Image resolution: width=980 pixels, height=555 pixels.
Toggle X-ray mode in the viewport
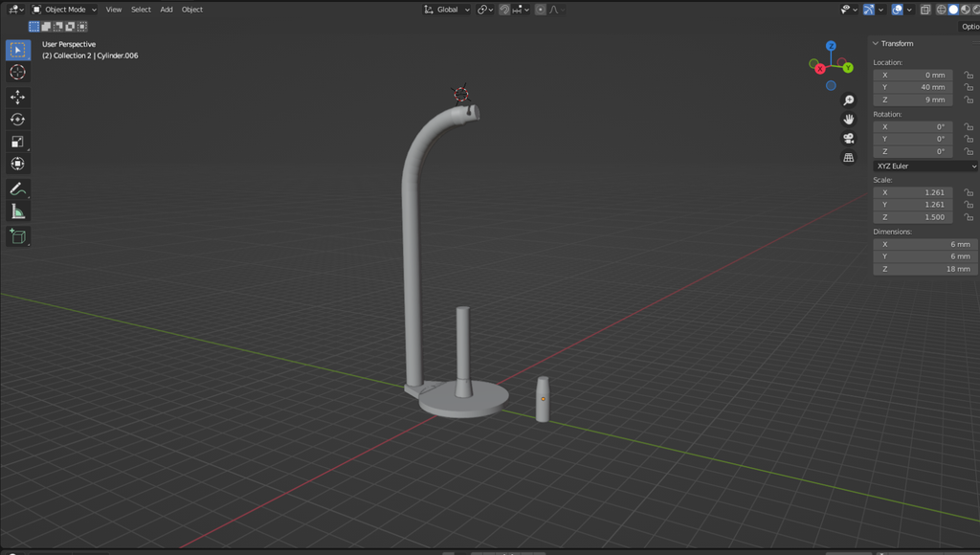tap(925, 9)
